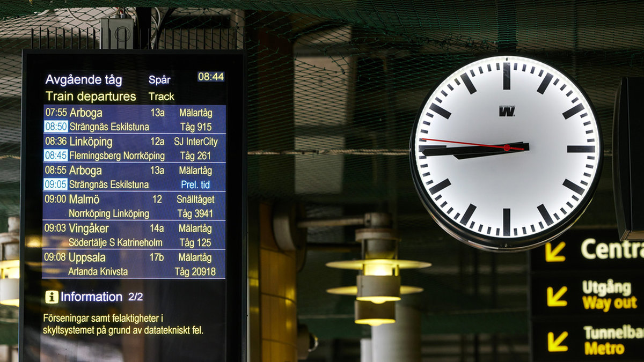Click the Vingåker destination
Image resolution: width=644 pixels, height=362 pixels.
coord(89,228)
